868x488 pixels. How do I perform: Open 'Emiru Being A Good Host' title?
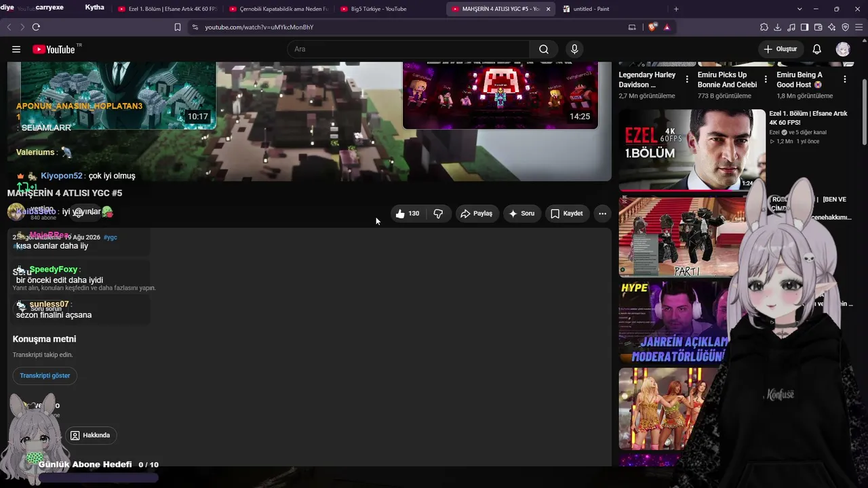tap(800, 80)
